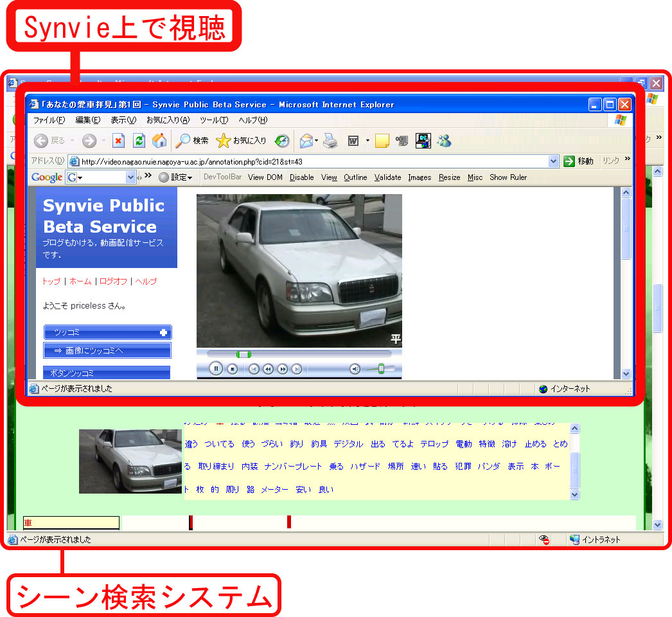The height and width of the screenshot is (617, 672).
Task: Open the Home page icon in toolbar
Action: [159, 141]
